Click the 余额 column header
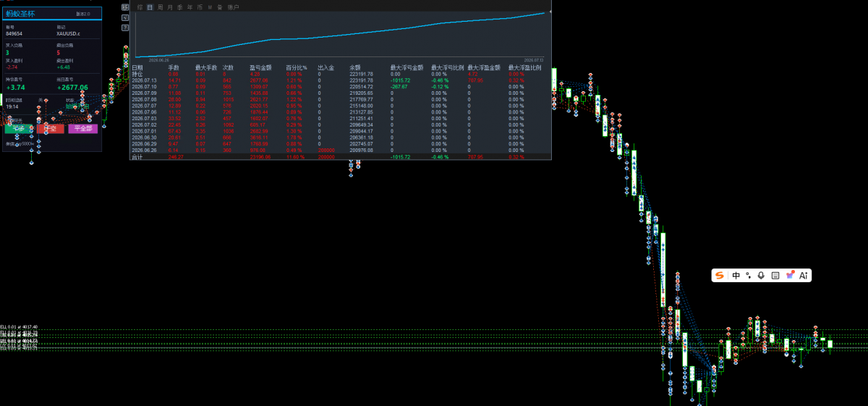Viewport: 868px width, 406px height. 355,67
